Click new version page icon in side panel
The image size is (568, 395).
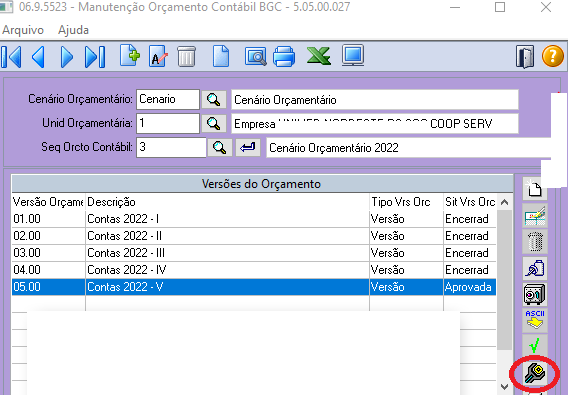pyautogui.click(x=535, y=189)
